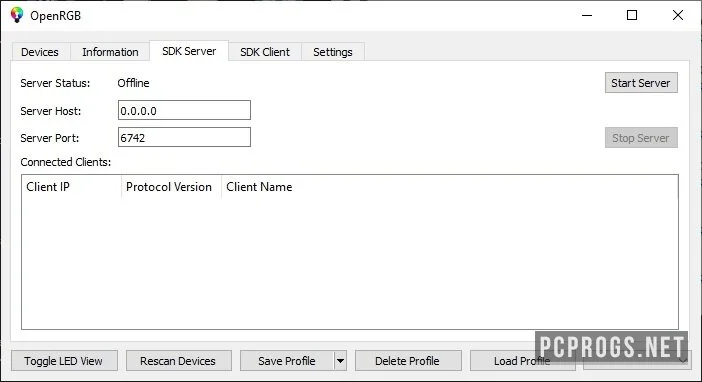Focus the Server Port input field
Screen dimensions: 702x382
click(x=184, y=137)
